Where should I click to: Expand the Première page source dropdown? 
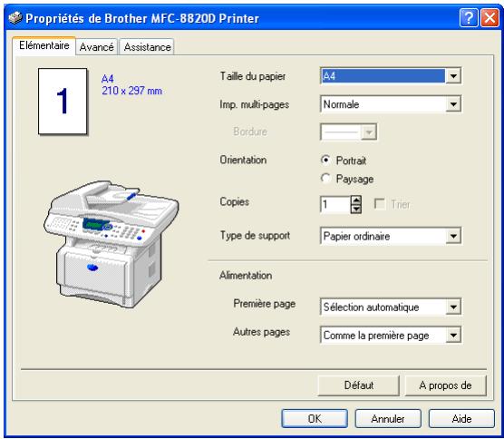[391, 307]
